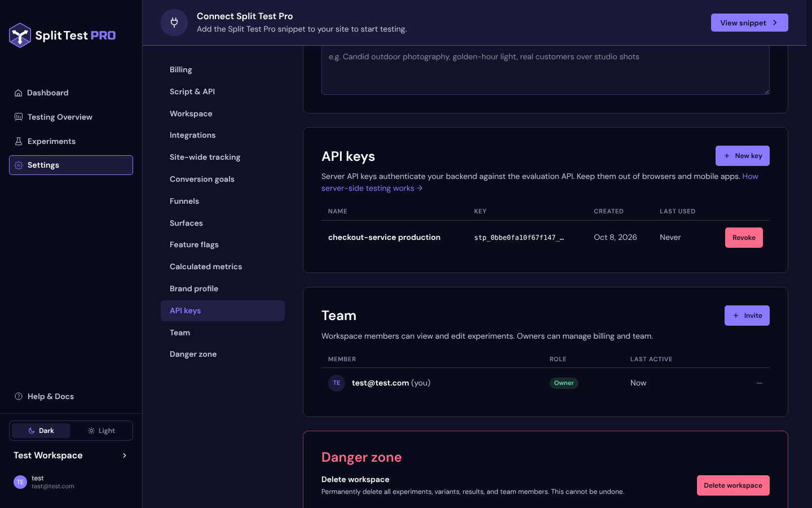Screen dimensions: 812x508
Task: Open Integrations settings
Action: (x=223, y=135)
